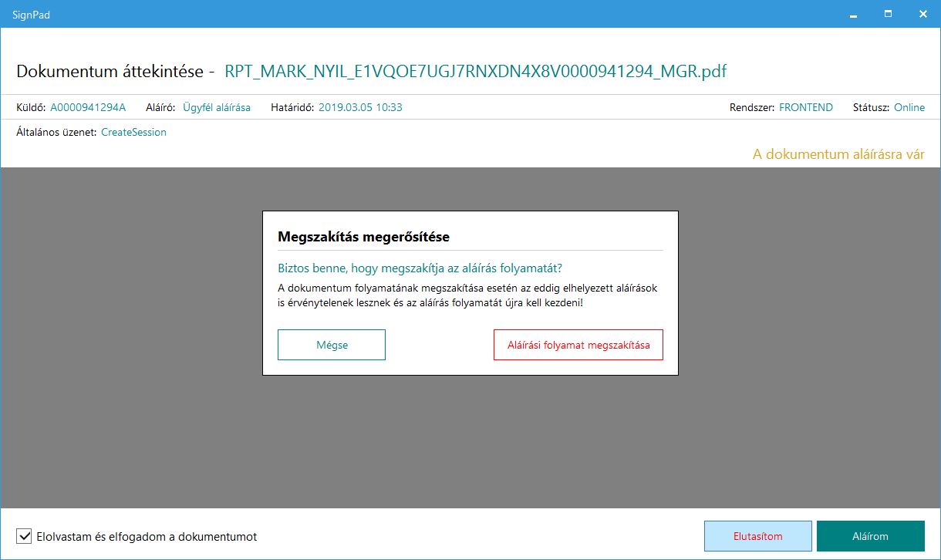
Task: Click the SignPad title bar label
Action: tap(31, 14)
